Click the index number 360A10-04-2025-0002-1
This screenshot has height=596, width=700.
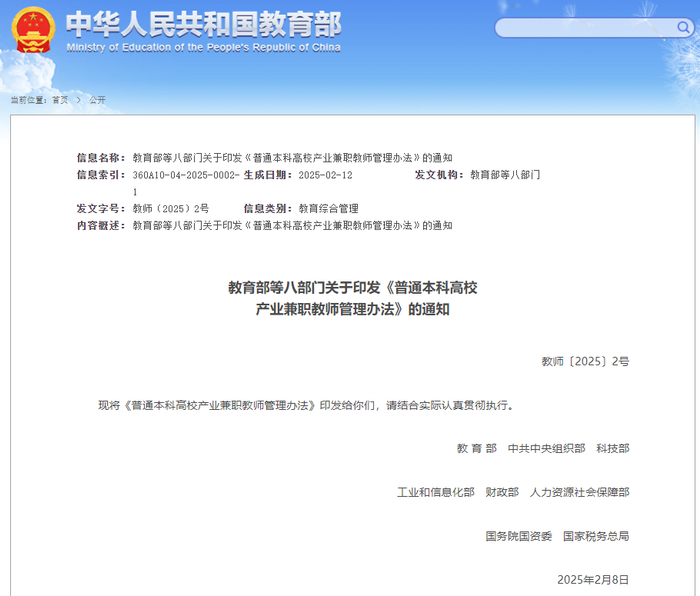click(x=186, y=183)
